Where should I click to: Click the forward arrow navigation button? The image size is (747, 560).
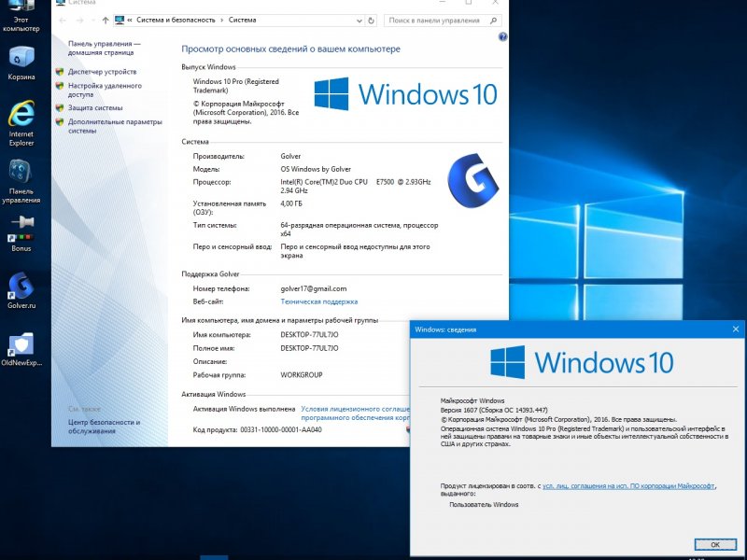(79, 21)
